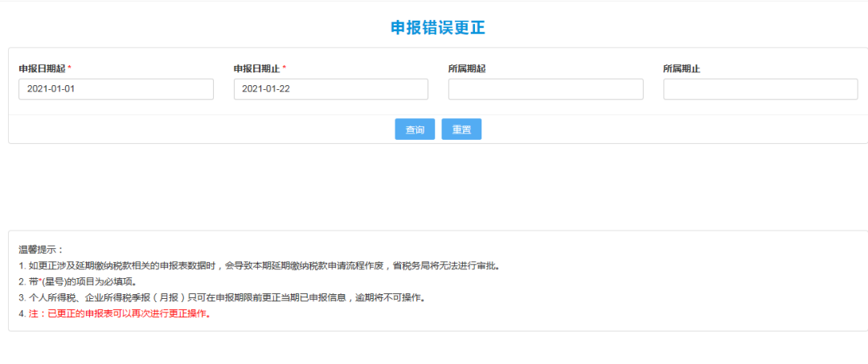
Task: Click the 所属期起 field label
Action: coord(467,68)
